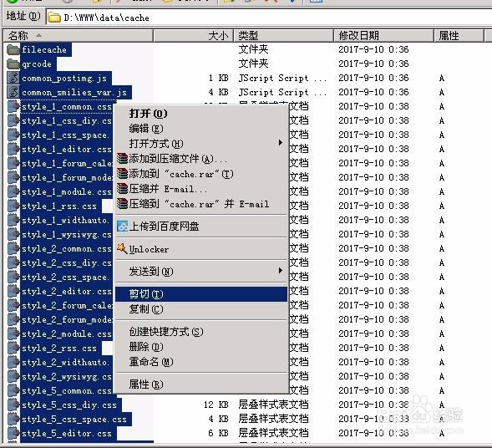Click the style_2_rss.css file icon
The height and width of the screenshot is (448, 492).
13,348
